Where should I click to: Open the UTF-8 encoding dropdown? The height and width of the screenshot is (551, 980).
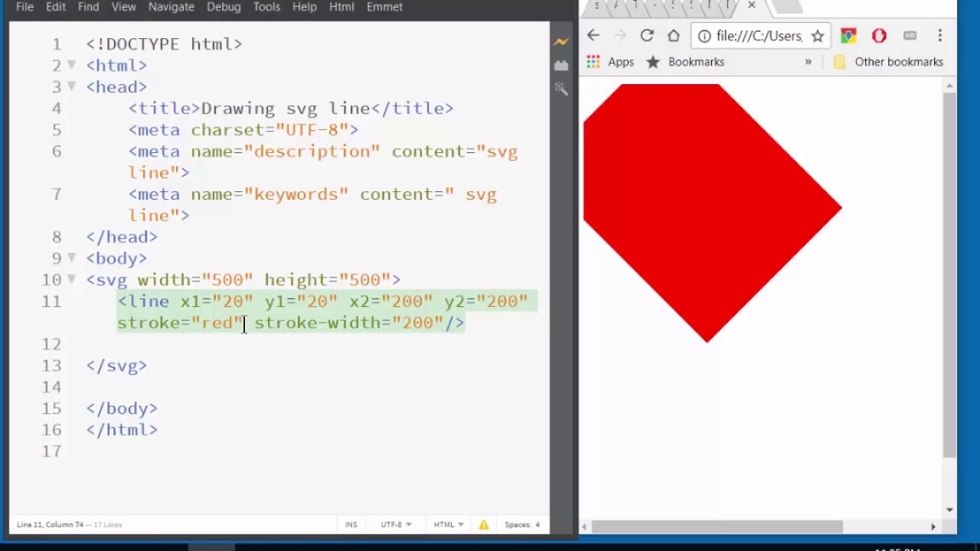pos(396,525)
